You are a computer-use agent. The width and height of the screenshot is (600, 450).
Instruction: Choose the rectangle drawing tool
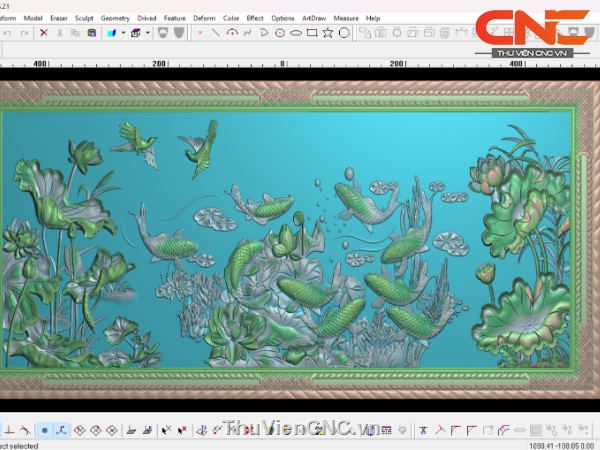pos(312,33)
